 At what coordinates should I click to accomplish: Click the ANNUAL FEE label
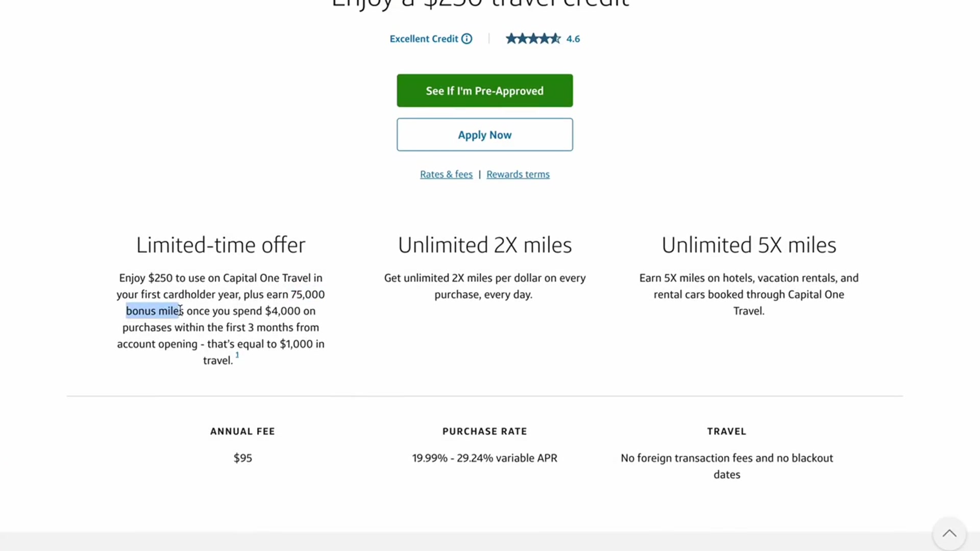point(242,432)
